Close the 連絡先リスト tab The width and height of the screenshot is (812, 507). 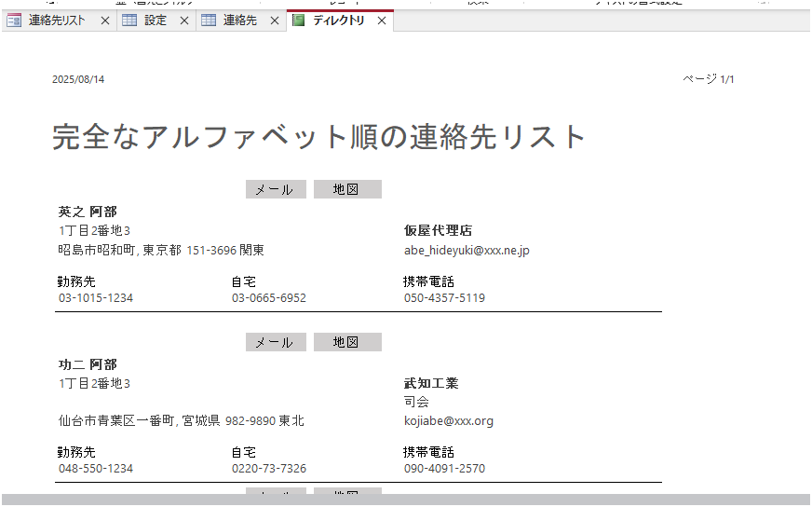pos(104,21)
